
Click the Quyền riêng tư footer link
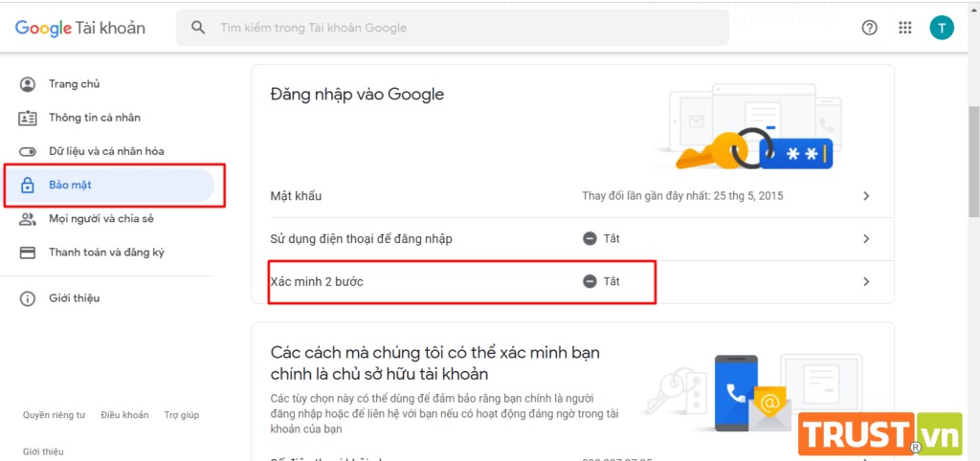click(54, 415)
